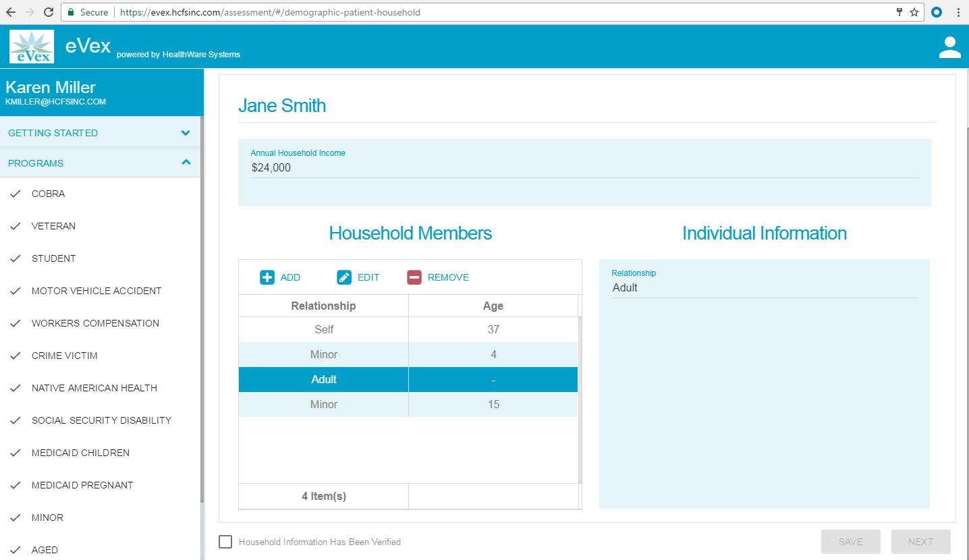The height and width of the screenshot is (560, 969).
Task: Open the COBRA program item
Action: [x=49, y=194]
